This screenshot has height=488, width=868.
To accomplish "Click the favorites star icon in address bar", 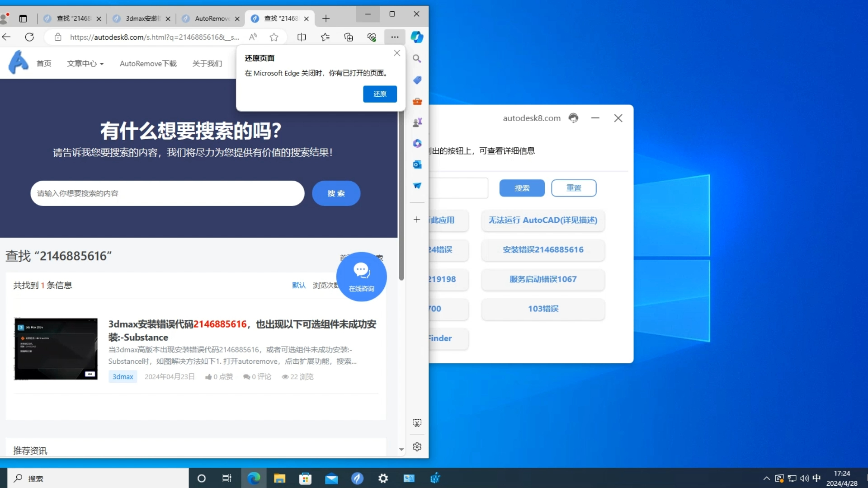I will click(274, 37).
